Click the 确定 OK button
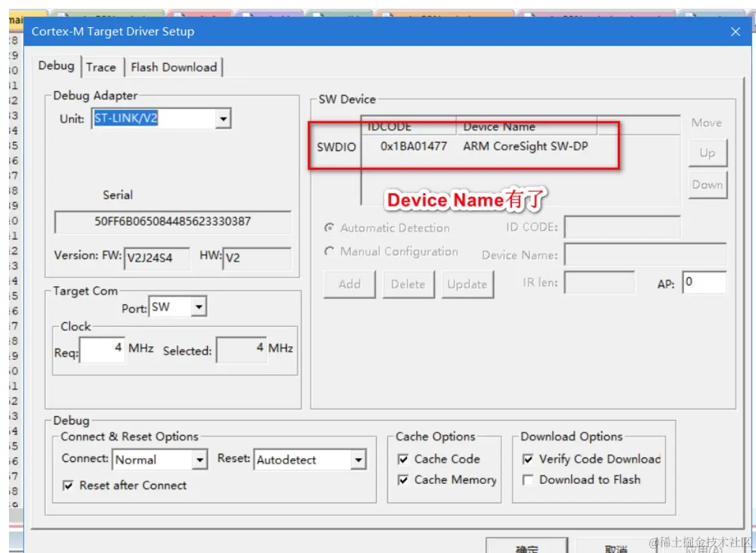The image size is (756, 553). (527, 546)
